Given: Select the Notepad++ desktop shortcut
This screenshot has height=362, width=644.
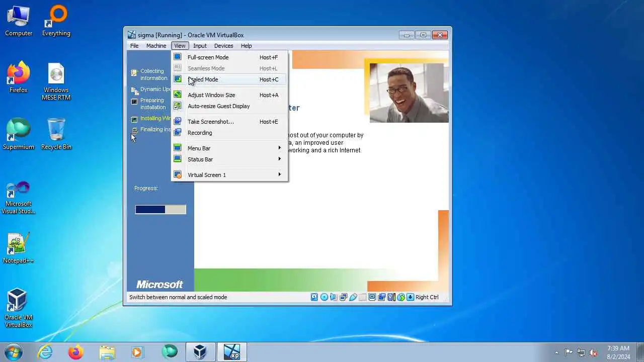Looking at the screenshot, I should [x=19, y=248].
